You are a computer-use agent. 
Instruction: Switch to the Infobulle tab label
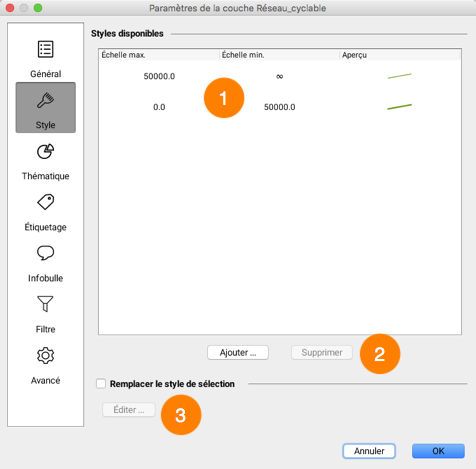coord(46,278)
